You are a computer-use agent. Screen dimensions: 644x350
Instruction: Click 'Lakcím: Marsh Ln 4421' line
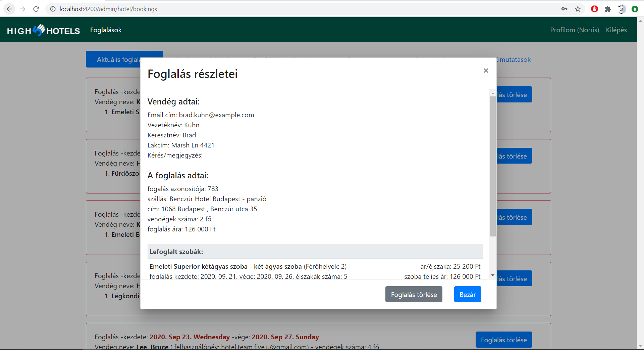(x=181, y=145)
